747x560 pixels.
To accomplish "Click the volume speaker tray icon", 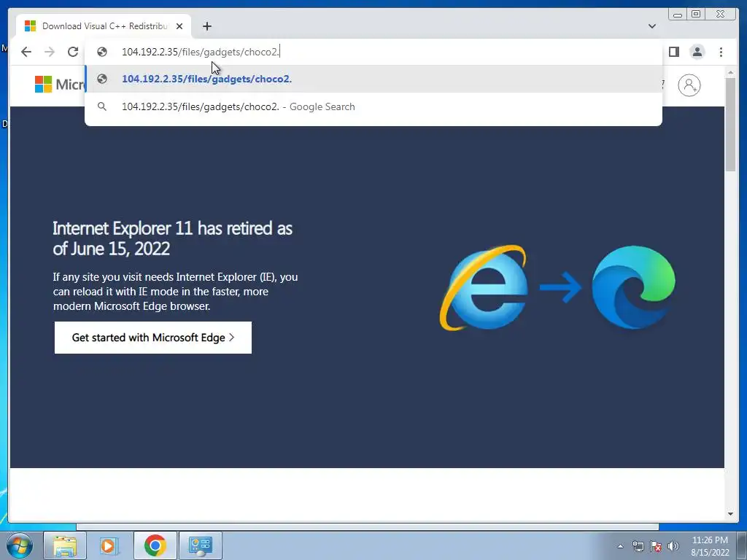I will pyautogui.click(x=673, y=546).
